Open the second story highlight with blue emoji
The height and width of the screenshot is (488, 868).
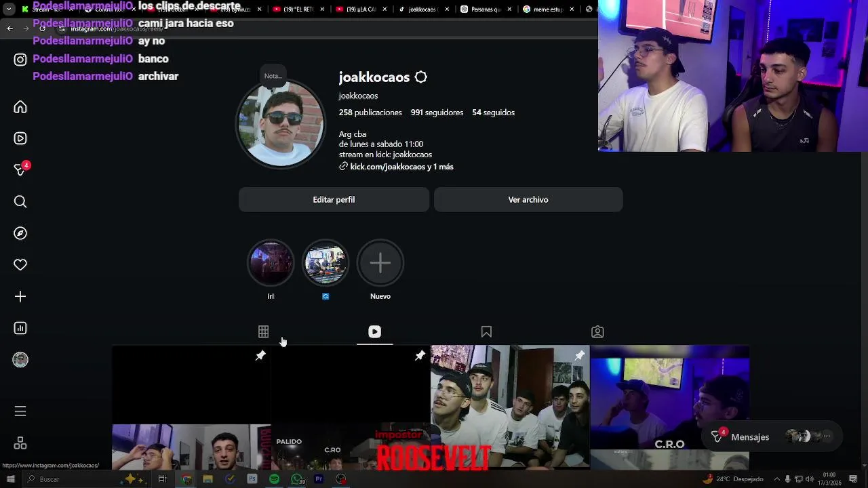(325, 263)
